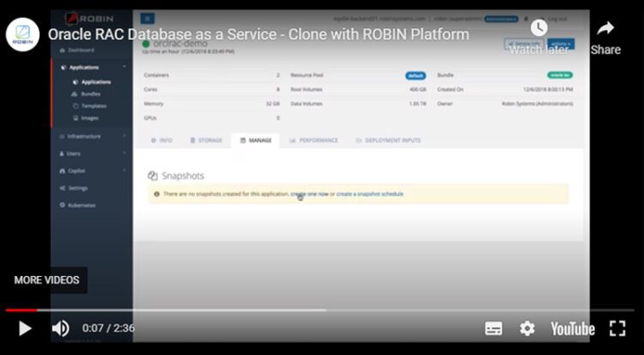Click the Owner value "Robin Systems (Administrators)"

538,104
